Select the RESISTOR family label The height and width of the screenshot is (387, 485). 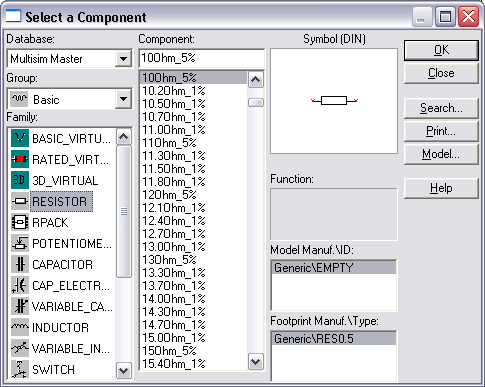tap(61, 201)
